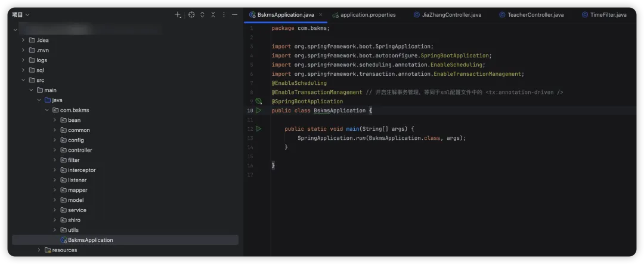Click the com.bskms package icon
This screenshot has width=644, height=264.
pyautogui.click(x=55, y=110)
